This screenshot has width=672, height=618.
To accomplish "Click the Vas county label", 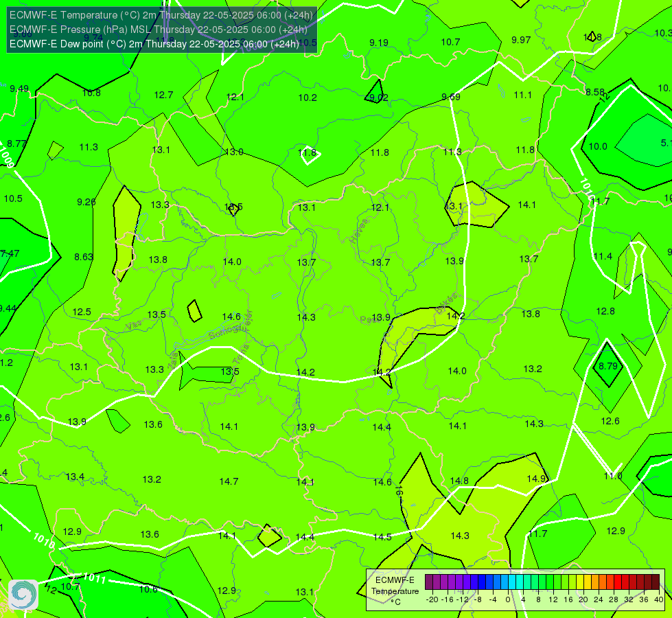I will (134, 326).
